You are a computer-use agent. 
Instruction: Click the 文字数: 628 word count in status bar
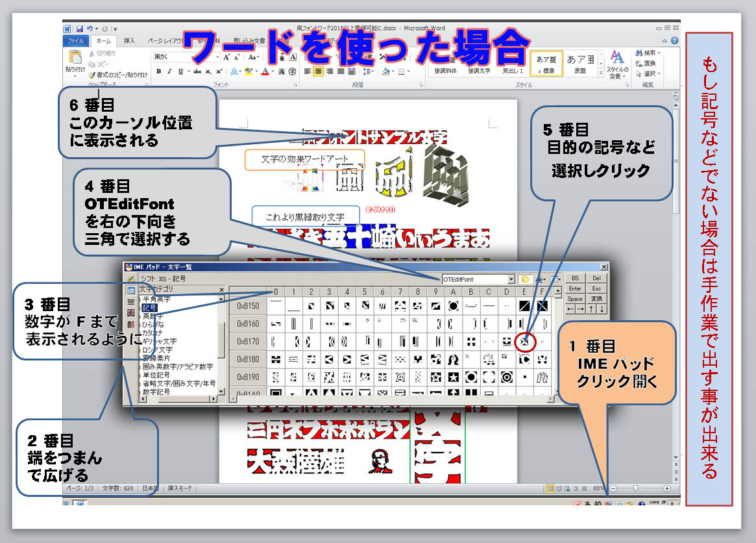click(x=117, y=488)
